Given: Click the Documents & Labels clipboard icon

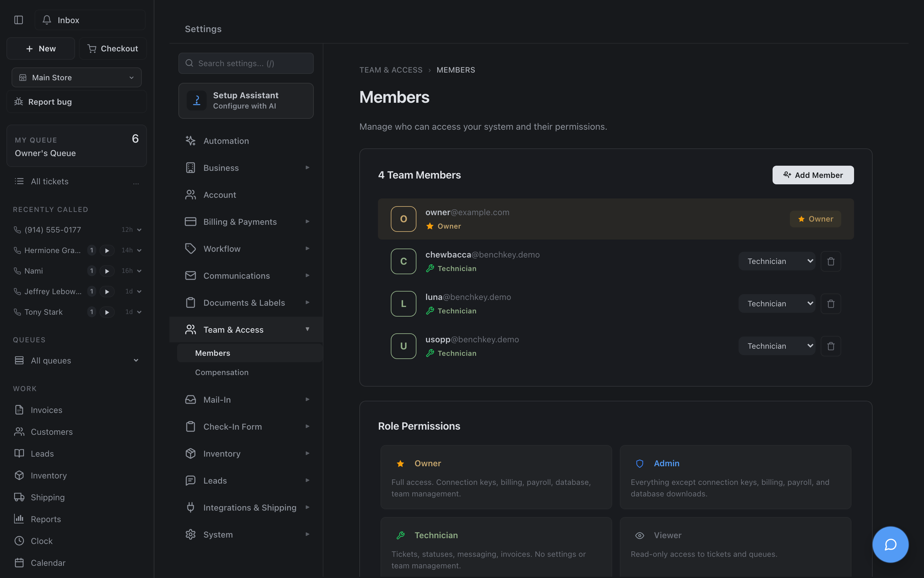Looking at the screenshot, I should 191,303.
